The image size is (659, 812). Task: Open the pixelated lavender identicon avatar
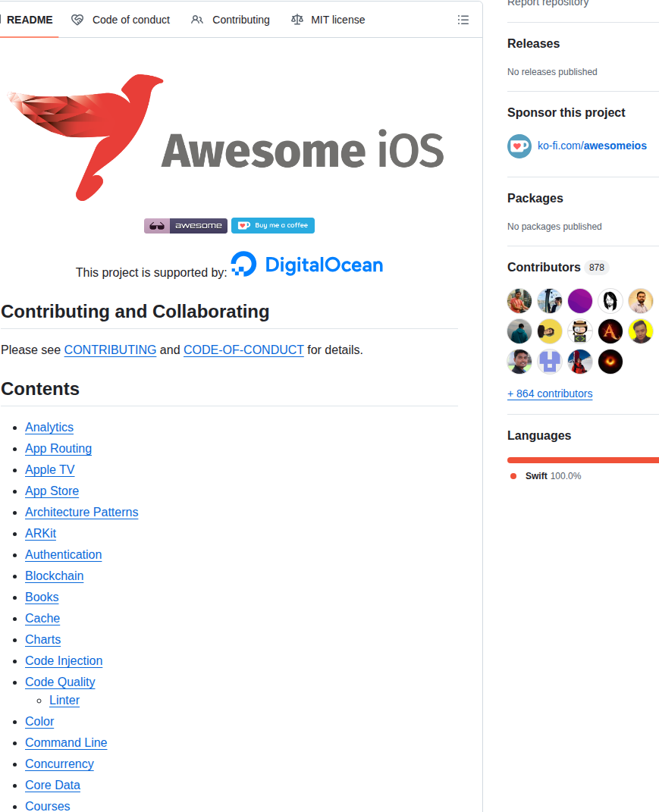pos(550,362)
